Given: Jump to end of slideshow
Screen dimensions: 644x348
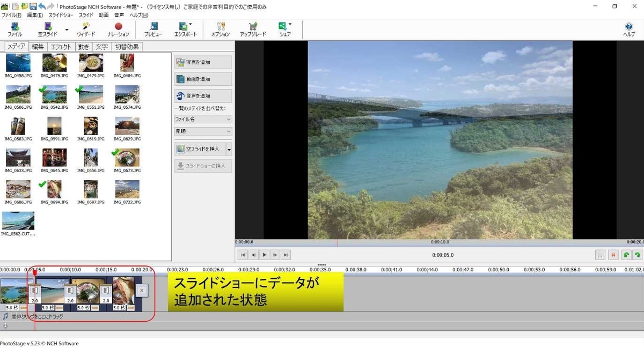Looking at the screenshot, I should tap(286, 255).
